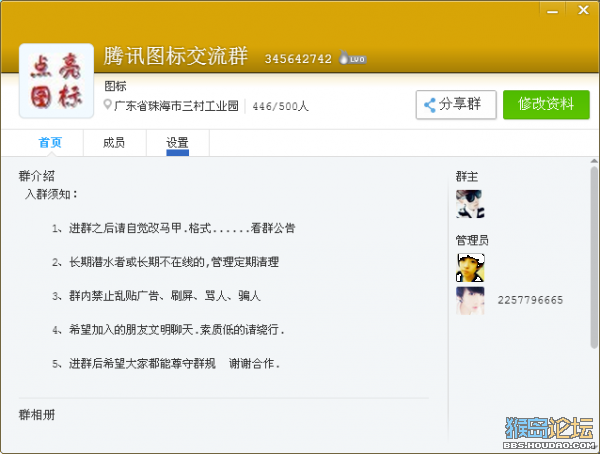Image resolution: width=600 pixels, height=454 pixels.
Task: Click the 群主 owner label
Action: 467,176
